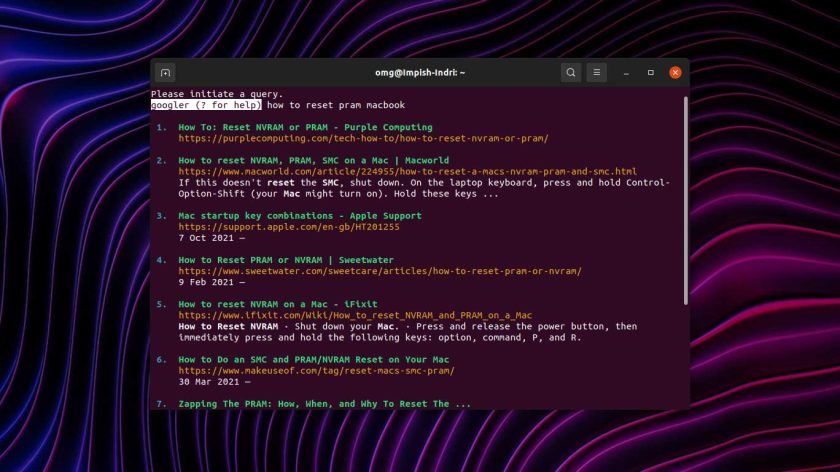The image size is (840, 472).
Task: Maximize the terminal window
Action: click(650, 72)
